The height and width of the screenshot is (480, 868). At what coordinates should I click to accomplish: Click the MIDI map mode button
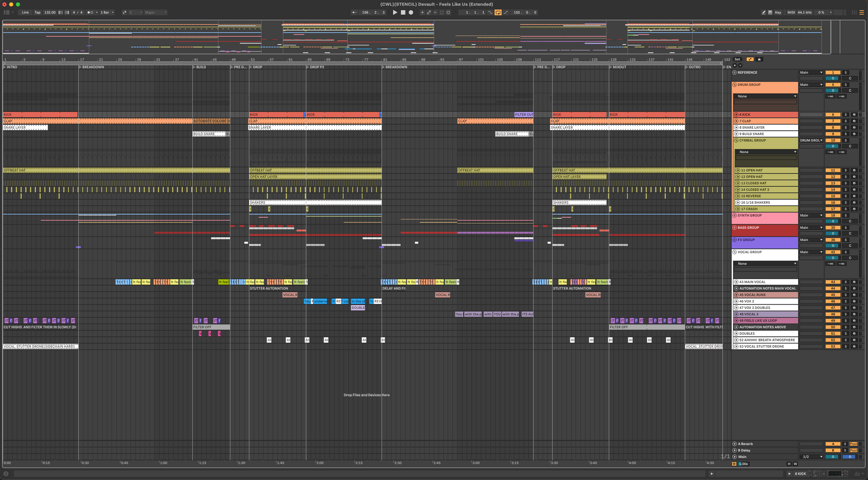click(x=791, y=13)
